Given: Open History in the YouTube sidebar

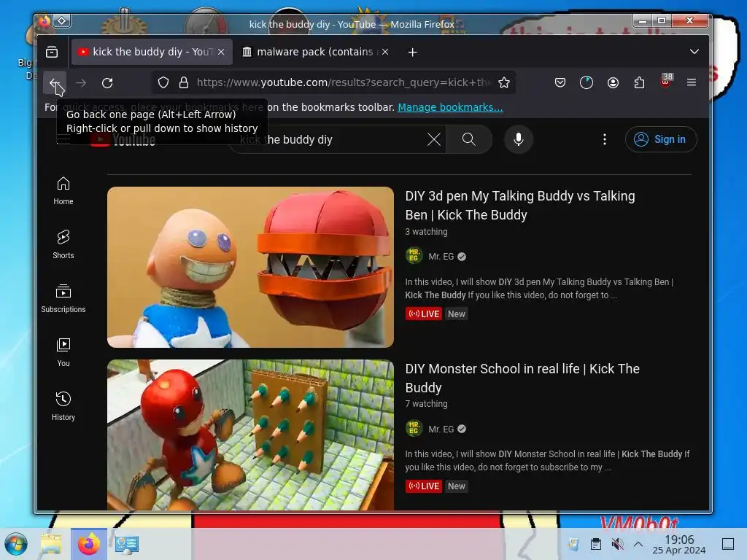Looking at the screenshot, I should [63, 406].
